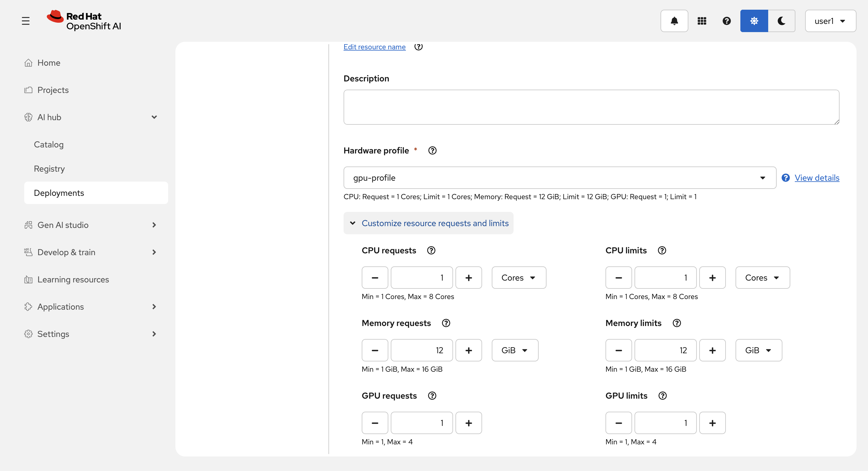This screenshot has width=868, height=471.
Task: Open the application launcher grid icon
Action: (702, 21)
